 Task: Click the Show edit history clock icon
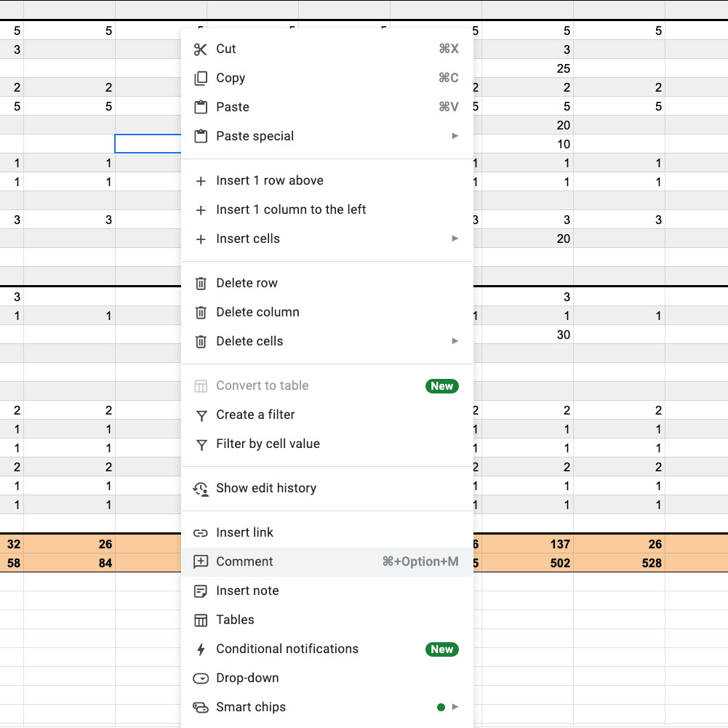coord(201,489)
